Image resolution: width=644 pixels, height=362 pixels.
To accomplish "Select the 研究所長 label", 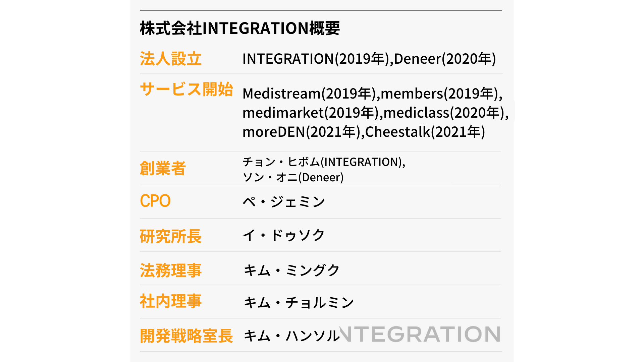I will (171, 236).
